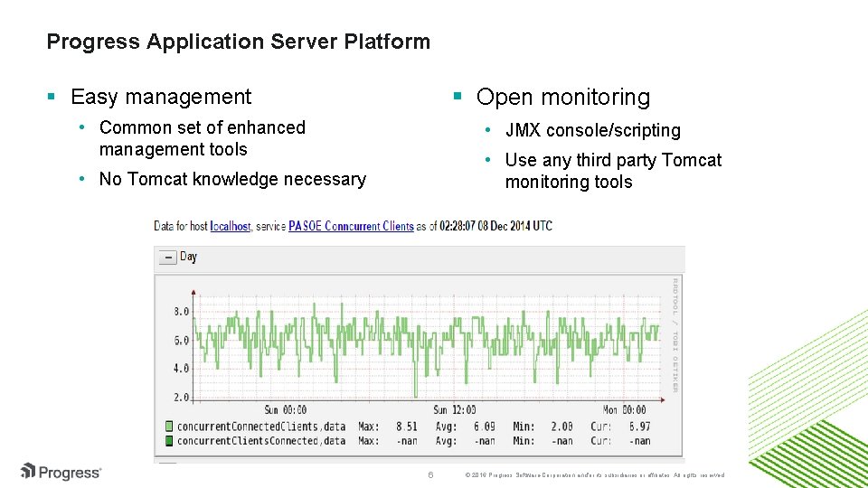The height and width of the screenshot is (488, 868).
Task: Select the 'JMX console/scripting' bullet
Action: 593,130
